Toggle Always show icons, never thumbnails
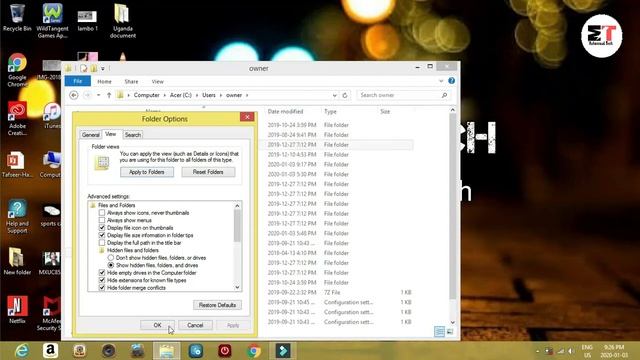The width and height of the screenshot is (640, 360). coord(102,213)
